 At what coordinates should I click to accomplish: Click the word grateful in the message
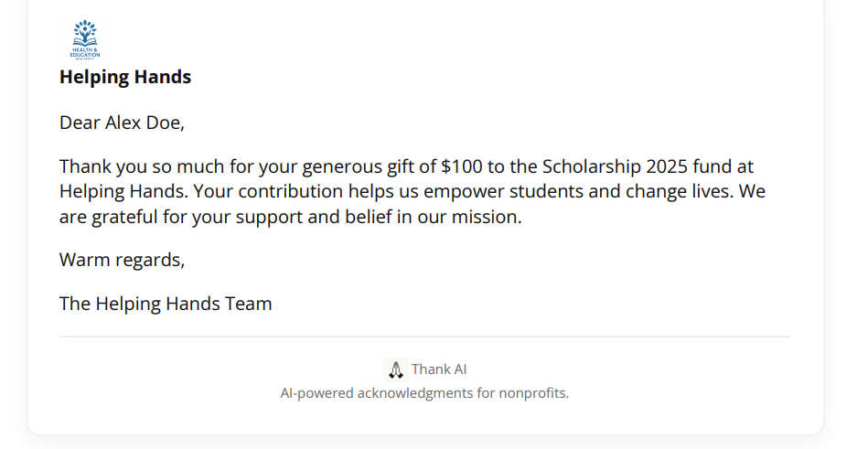click(x=124, y=217)
